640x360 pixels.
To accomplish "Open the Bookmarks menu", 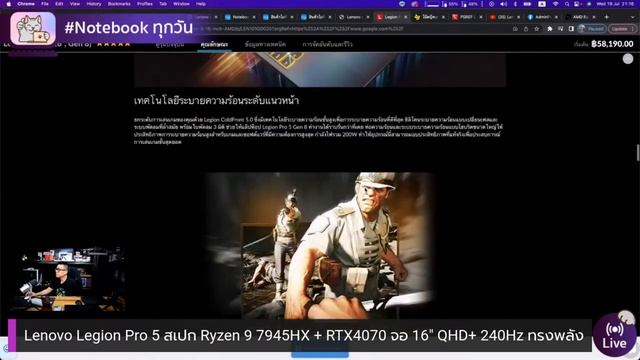I will pos(119,4).
